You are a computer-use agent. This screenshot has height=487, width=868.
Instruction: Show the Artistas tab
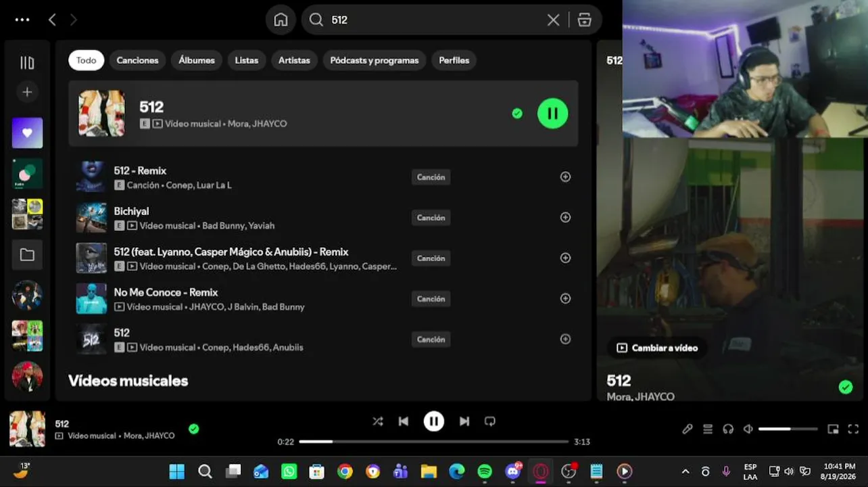[x=294, y=60]
